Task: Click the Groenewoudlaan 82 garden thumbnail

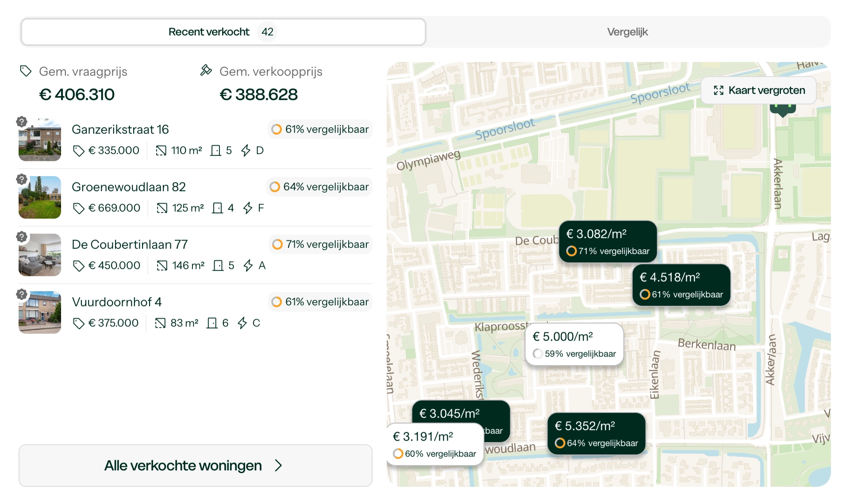Action: (40, 197)
